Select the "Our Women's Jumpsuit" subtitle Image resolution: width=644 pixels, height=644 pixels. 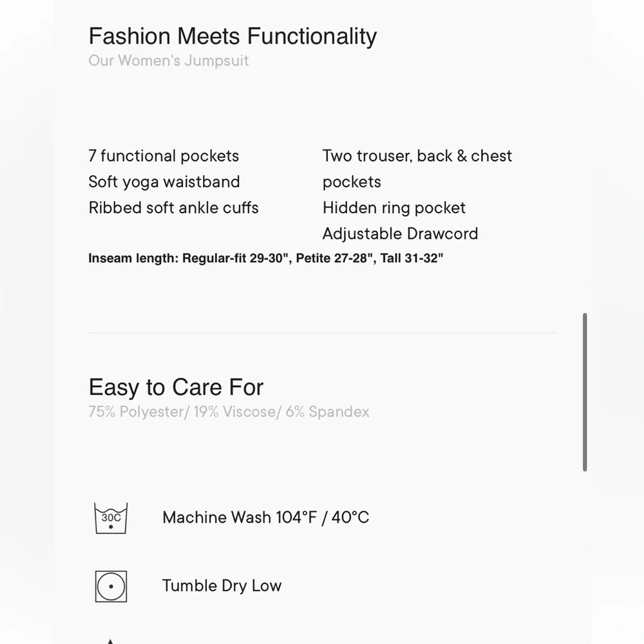point(169,61)
